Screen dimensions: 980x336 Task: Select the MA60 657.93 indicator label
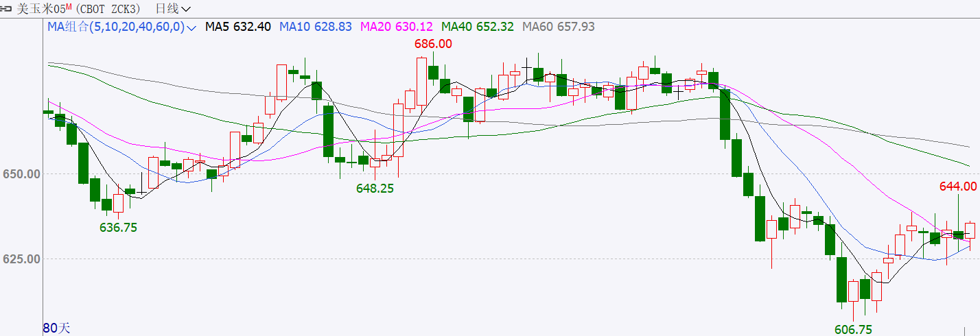tap(559, 27)
